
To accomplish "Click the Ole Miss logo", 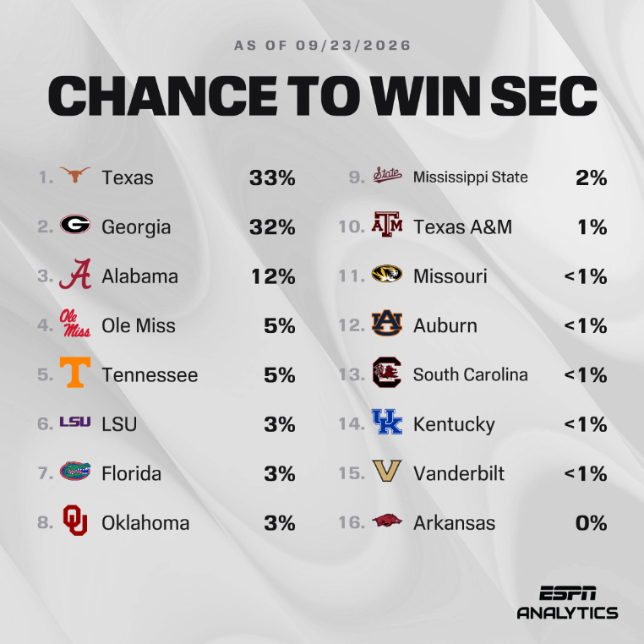I will (75, 323).
